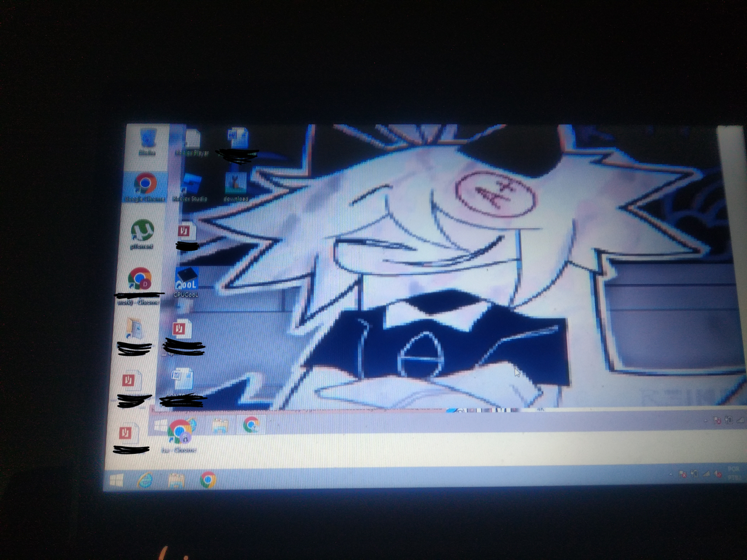Click the muted volume tray icon
The image size is (747, 560).
click(x=718, y=474)
